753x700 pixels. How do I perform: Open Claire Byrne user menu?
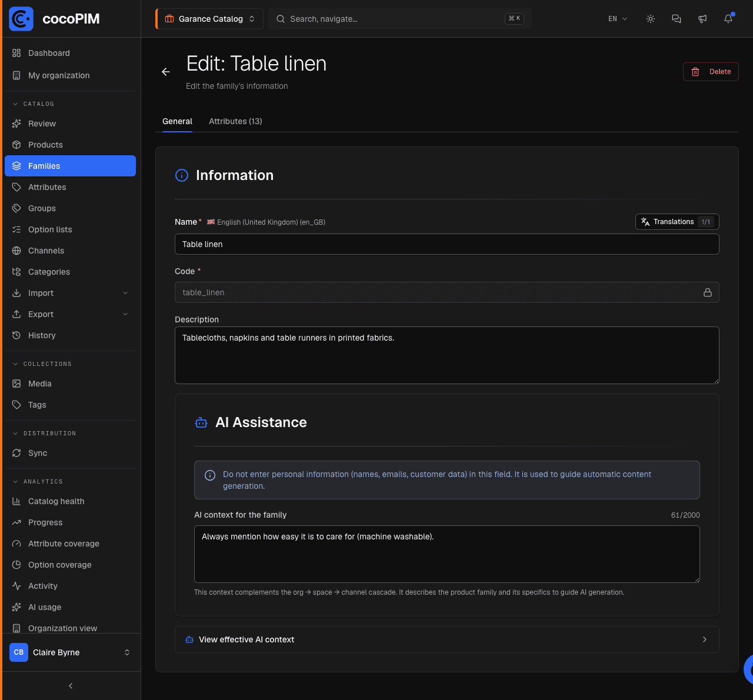(x=71, y=652)
